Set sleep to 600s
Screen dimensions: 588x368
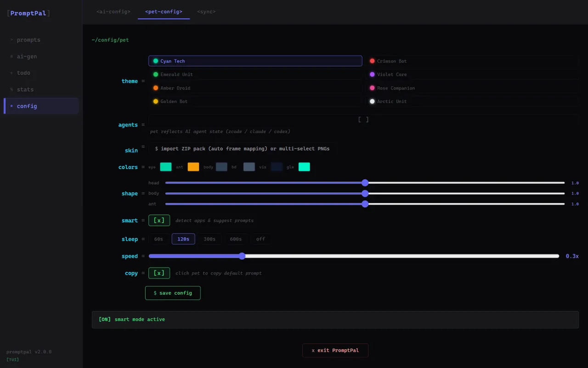[236, 239]
